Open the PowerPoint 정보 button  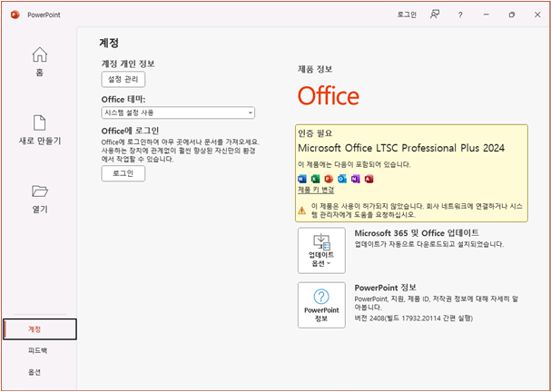coord(321,305)
